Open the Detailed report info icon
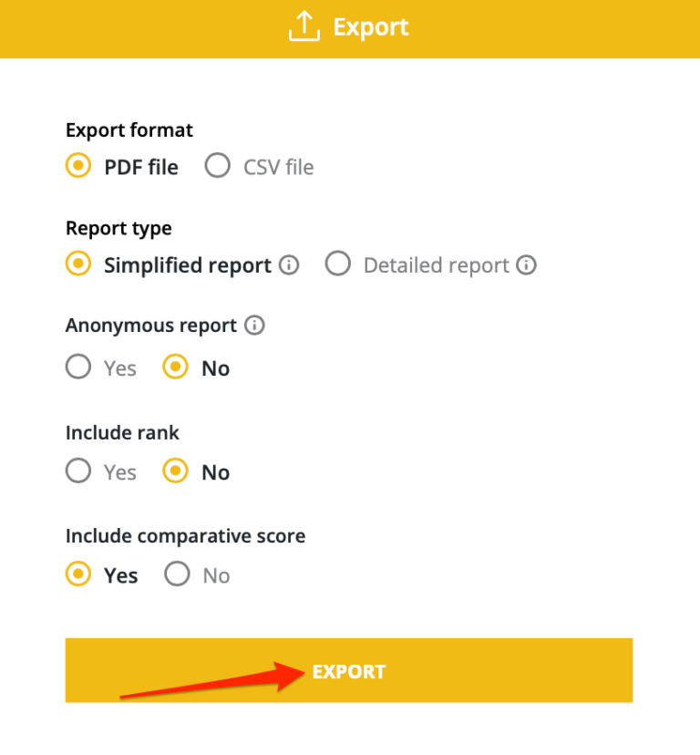Screen dimensions: 700x755 tap(526, 264)
